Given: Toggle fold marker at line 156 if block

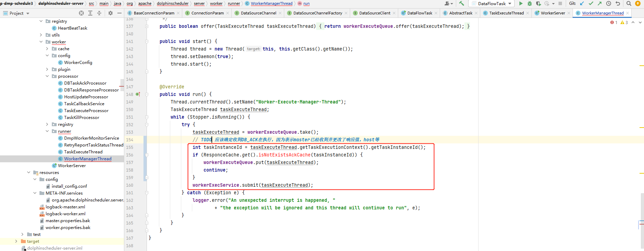Looking at the screenshot, I should 147,155.
